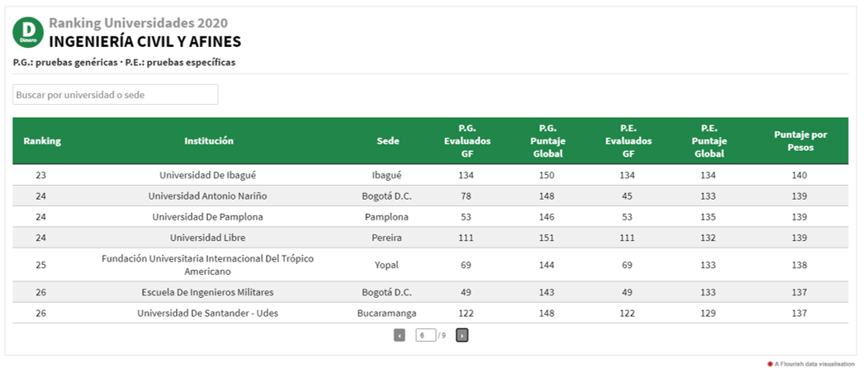Click P.G. Evaluados value 78

click(x=466, y=196)
